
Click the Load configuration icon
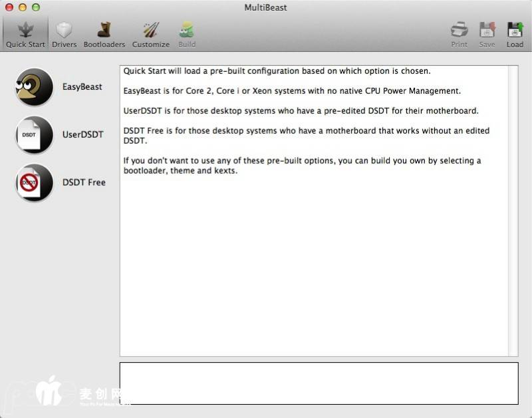click(x=515, y=33)
